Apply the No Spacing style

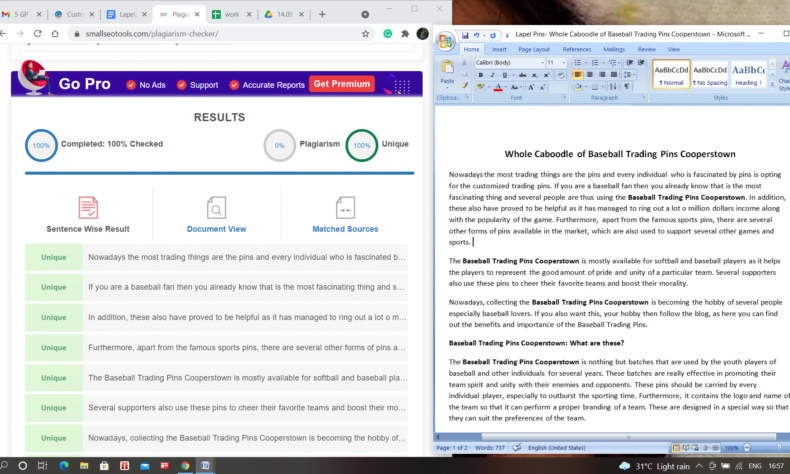pyautogui.click(x=710, y=74)
